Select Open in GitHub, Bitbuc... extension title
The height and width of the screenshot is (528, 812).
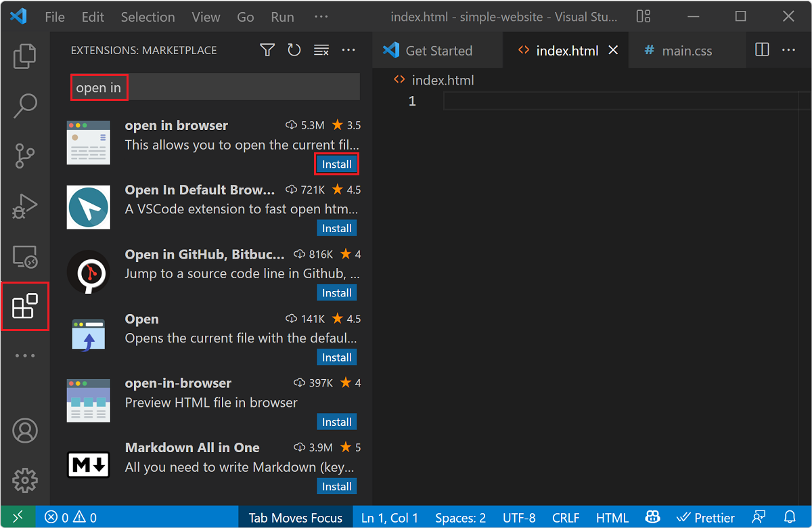pyautogui.click(x=205, y=255)
